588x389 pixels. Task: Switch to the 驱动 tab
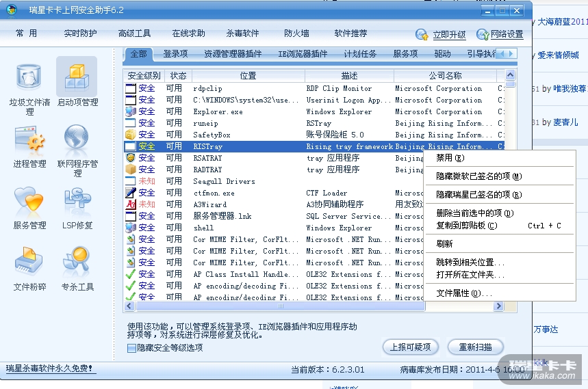point(442,54)
